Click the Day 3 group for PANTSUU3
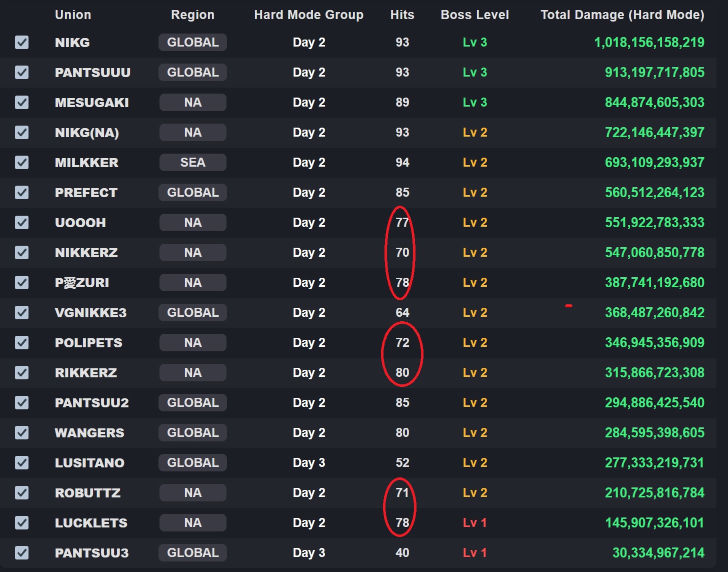 coord(308,553)
